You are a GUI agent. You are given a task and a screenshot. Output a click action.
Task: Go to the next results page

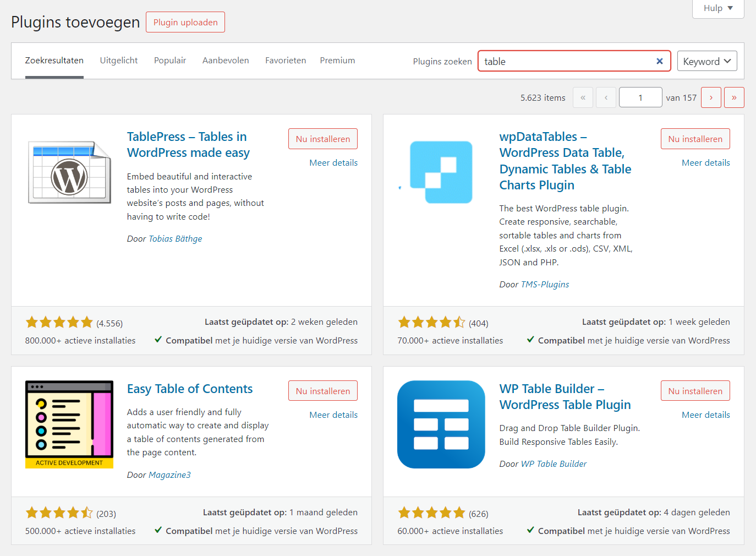pos(711,97)
